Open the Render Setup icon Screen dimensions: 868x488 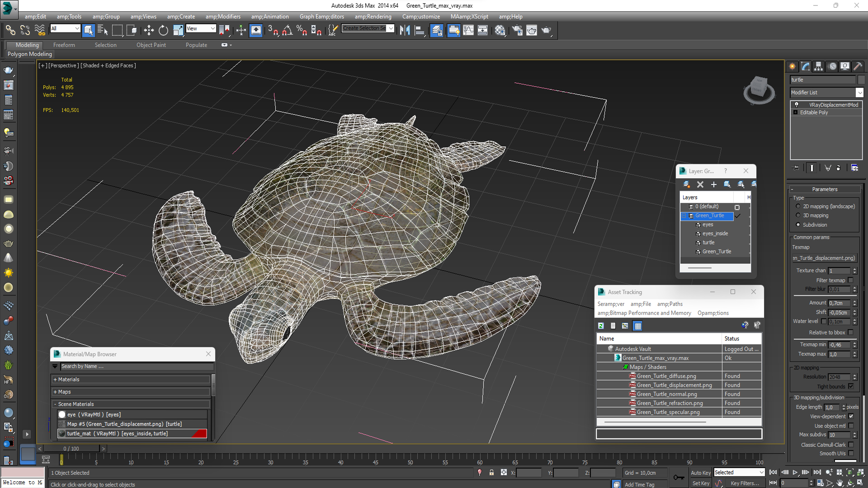click(x=517, y=30)
